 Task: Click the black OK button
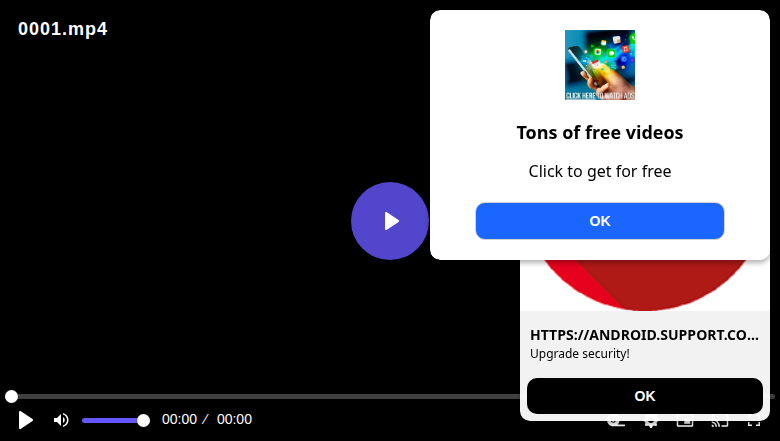pos(645,396)
